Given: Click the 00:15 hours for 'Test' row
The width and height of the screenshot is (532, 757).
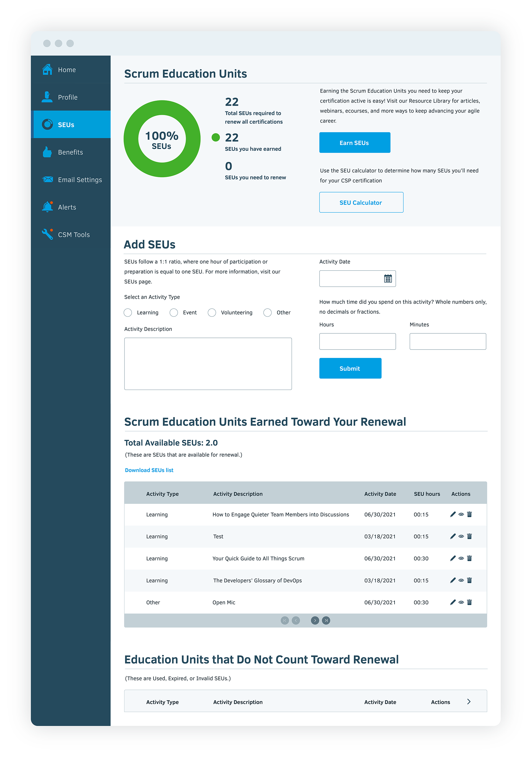Looking at the screenshot, I should (x=421, y=537).
